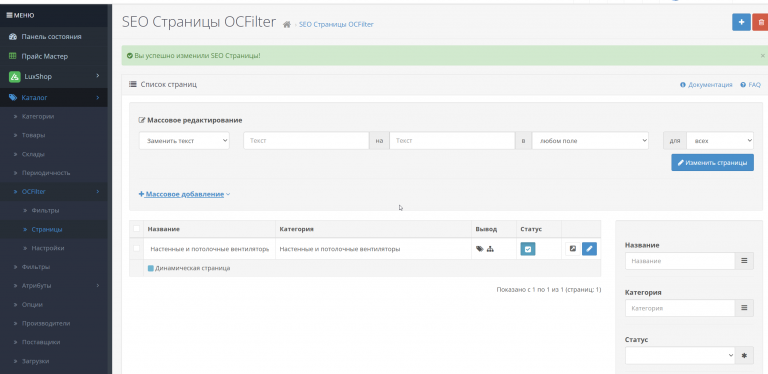Image resolution: width=768 pixels, height=374 pixels.
Task: Click the grid icon beside Прайс Мастер
Action: tap(13, 56)
